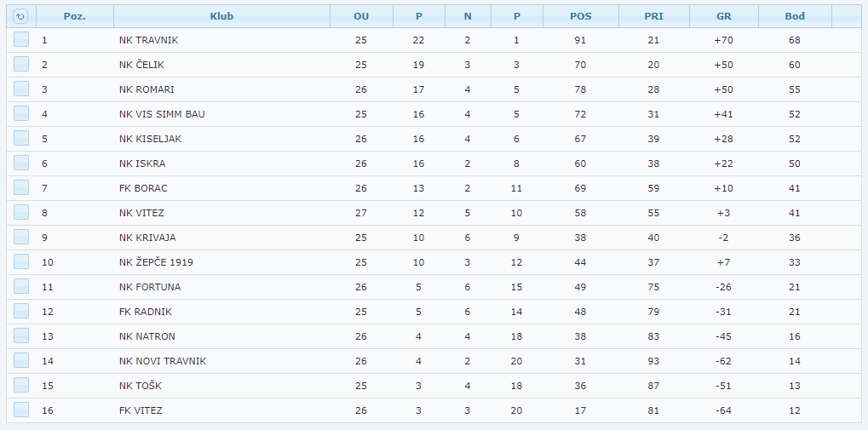The height and width of the screenshot is (430, 868).
Task: Check the box beside NK ROMARI
Action: click(21, 89)
